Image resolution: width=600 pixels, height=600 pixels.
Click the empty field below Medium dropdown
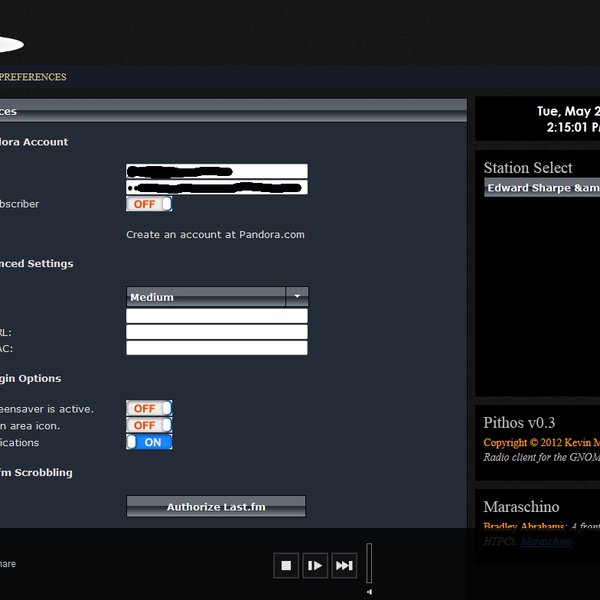(x=217, y=316)
